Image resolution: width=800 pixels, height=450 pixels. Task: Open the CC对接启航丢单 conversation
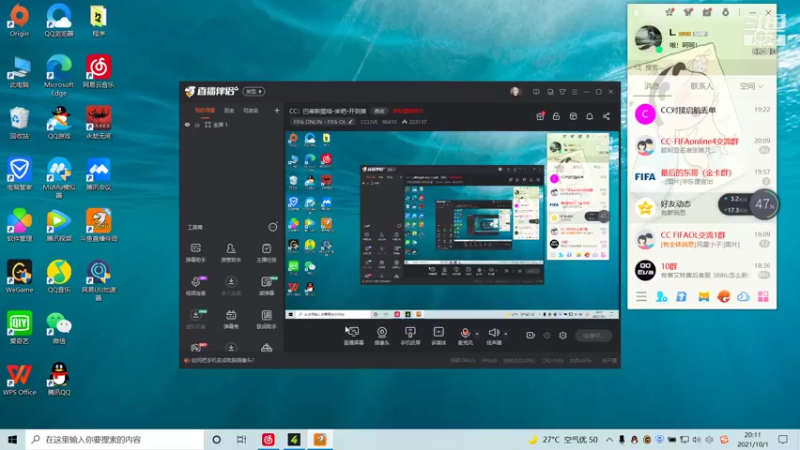pyautogui.click(x=702, y=114)
